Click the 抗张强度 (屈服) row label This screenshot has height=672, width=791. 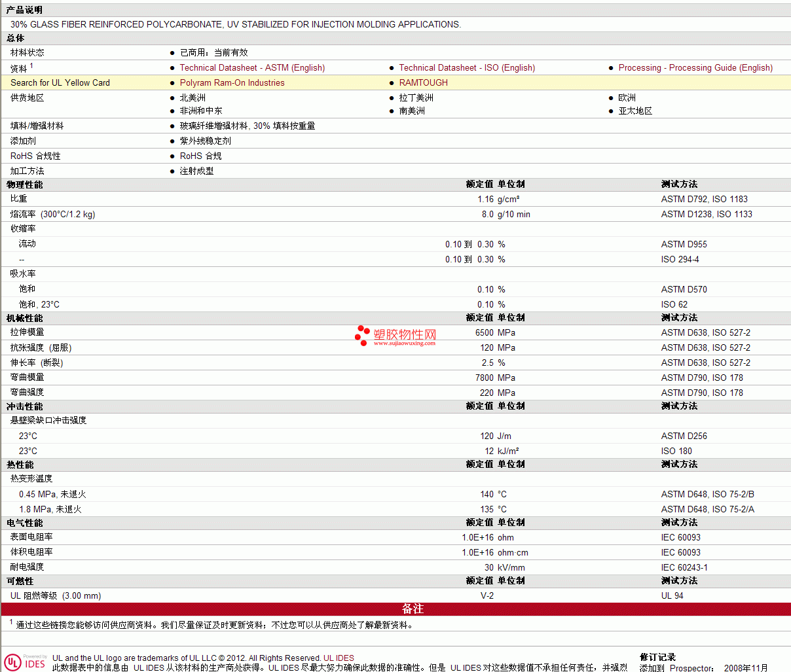point(41,347)
